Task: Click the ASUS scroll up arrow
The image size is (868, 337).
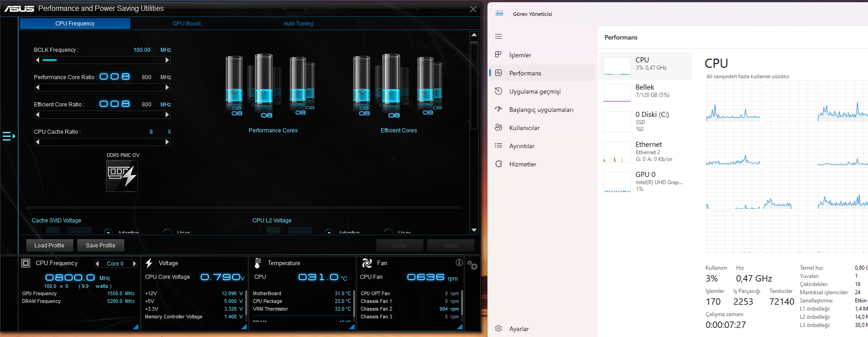Action: (474, 35)
